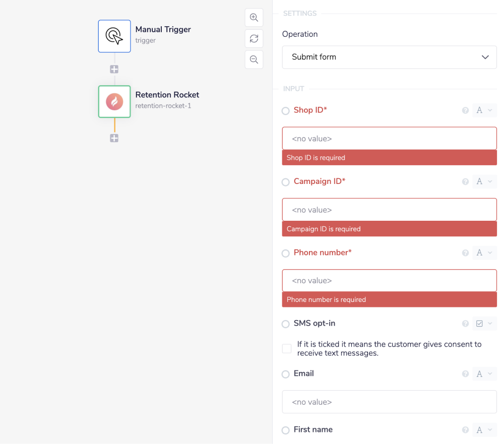Image resolution: width=504 pixels, height=444 pixels.
Task: Click the Email value input field
Action: point(389,402)
